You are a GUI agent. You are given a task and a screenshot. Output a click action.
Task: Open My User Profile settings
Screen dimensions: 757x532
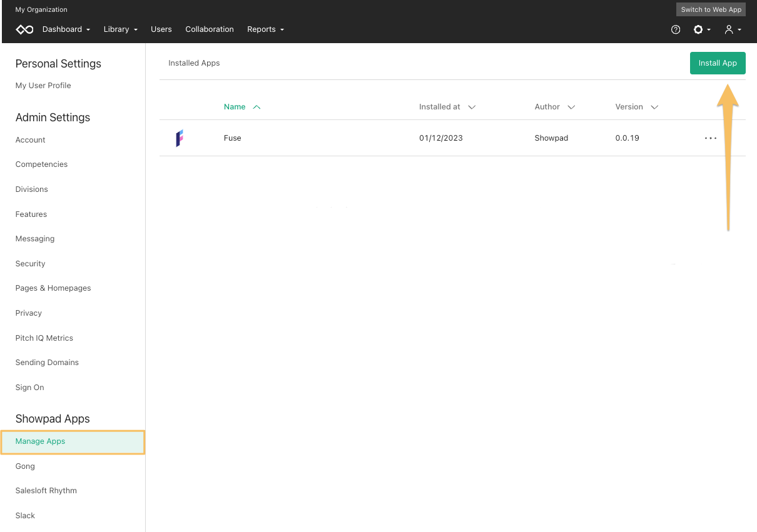pos(43,86)
